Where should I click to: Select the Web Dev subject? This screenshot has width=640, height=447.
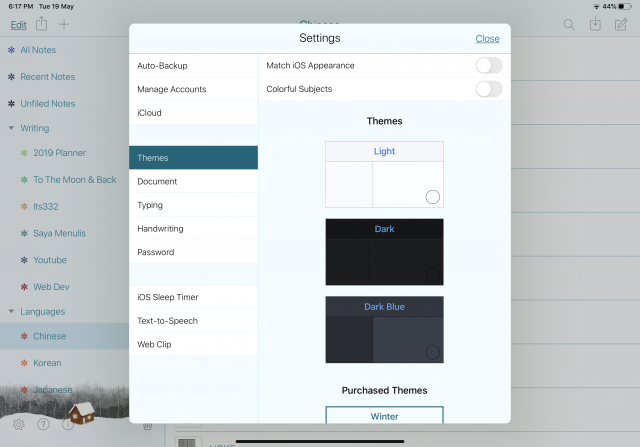click(x=51, y=287)
